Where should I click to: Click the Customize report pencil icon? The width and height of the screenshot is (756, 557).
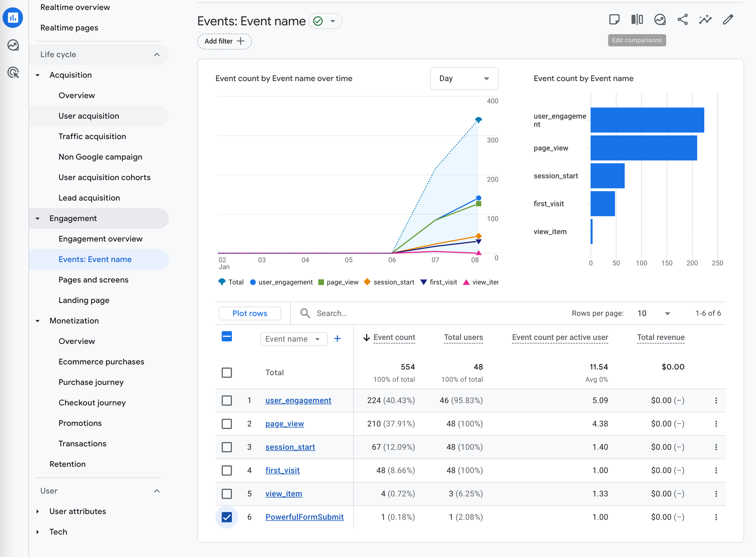click(x=728, y=20)
